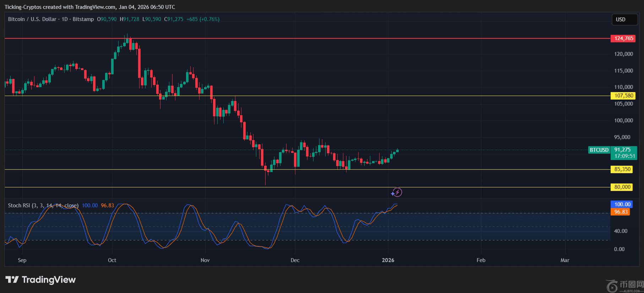This screenshot has height=293, width=644.
Task: Select the Stoch RSI indicator label
Action: 43,206
